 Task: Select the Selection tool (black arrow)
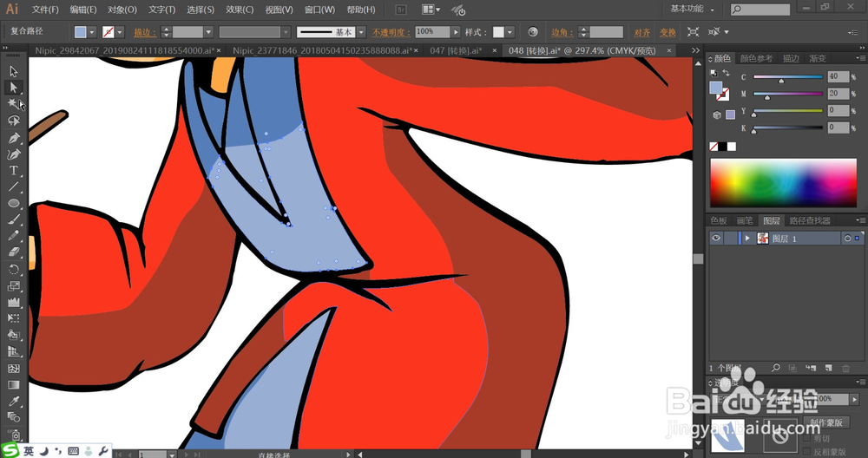[x=14, y=71]
